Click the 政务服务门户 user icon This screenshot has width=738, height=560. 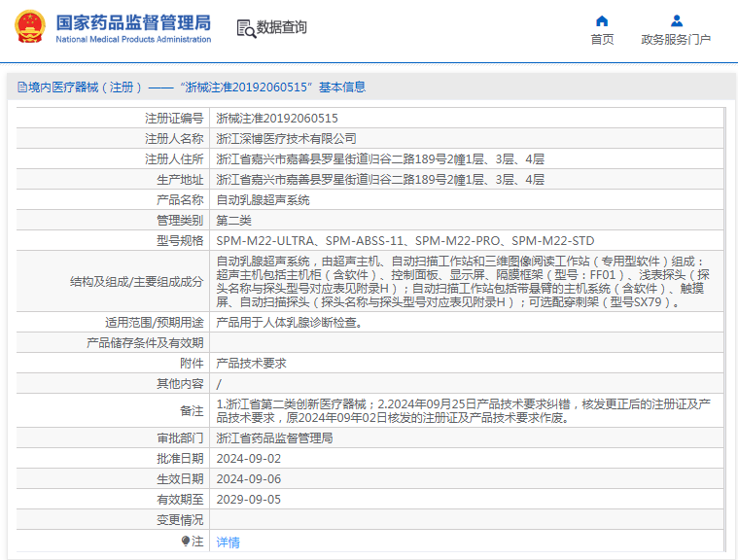(x=677, y=20)
